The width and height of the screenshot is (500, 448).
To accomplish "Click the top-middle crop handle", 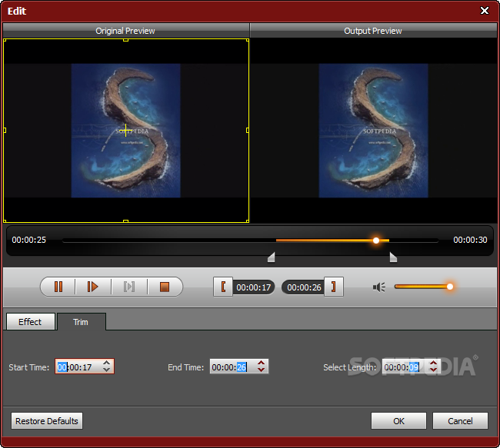I will tap(125, 40).
